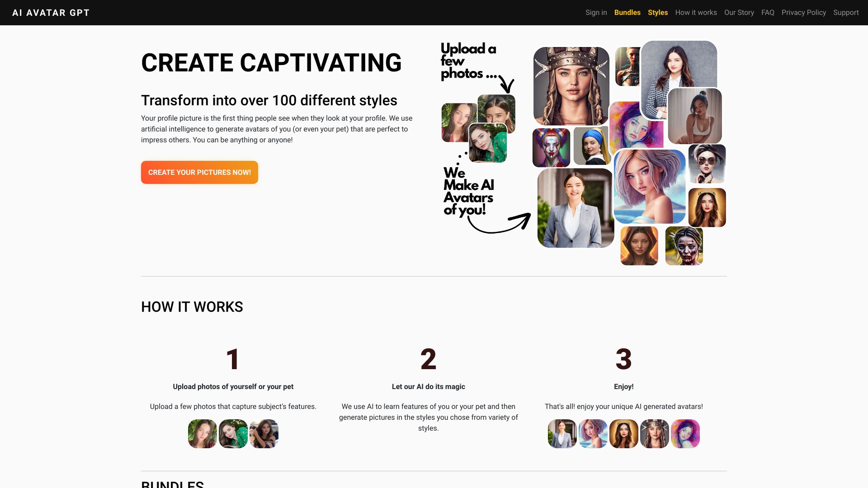Open Our Story page
The height and width of the screenshot is (488, 868).
(x=739, y=12)
